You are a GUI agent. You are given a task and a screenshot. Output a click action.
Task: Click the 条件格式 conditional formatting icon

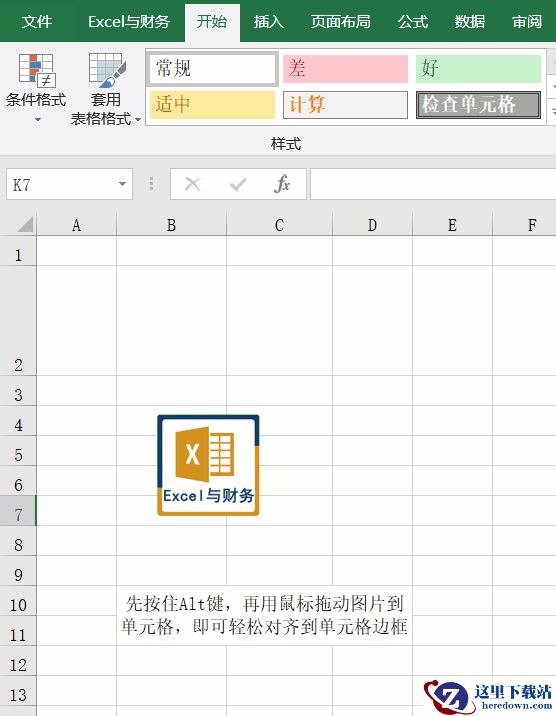(37, 70)
